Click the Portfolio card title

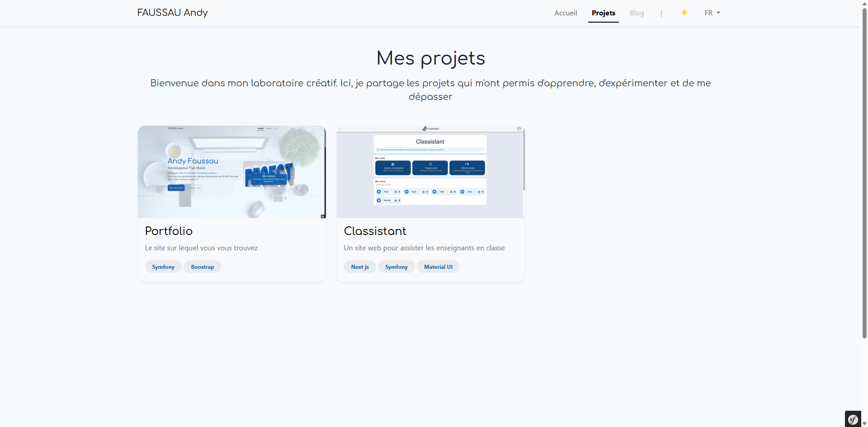pos(169,231)
